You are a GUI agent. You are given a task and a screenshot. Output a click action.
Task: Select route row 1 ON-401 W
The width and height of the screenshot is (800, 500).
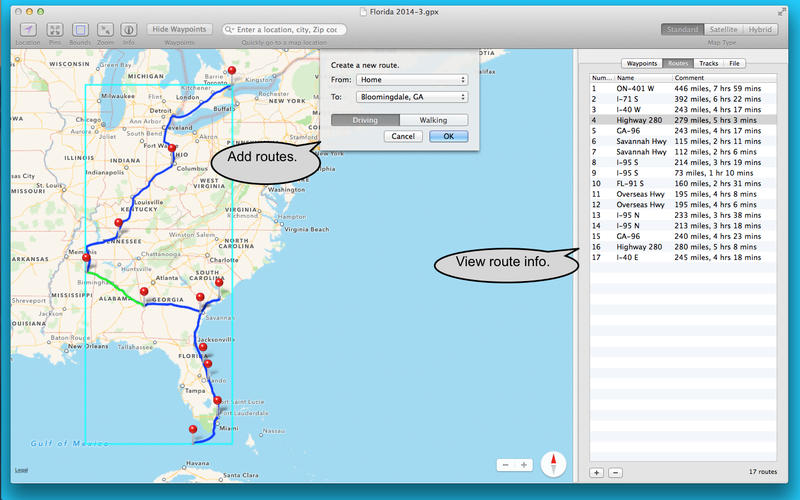(x=683, y=88)
